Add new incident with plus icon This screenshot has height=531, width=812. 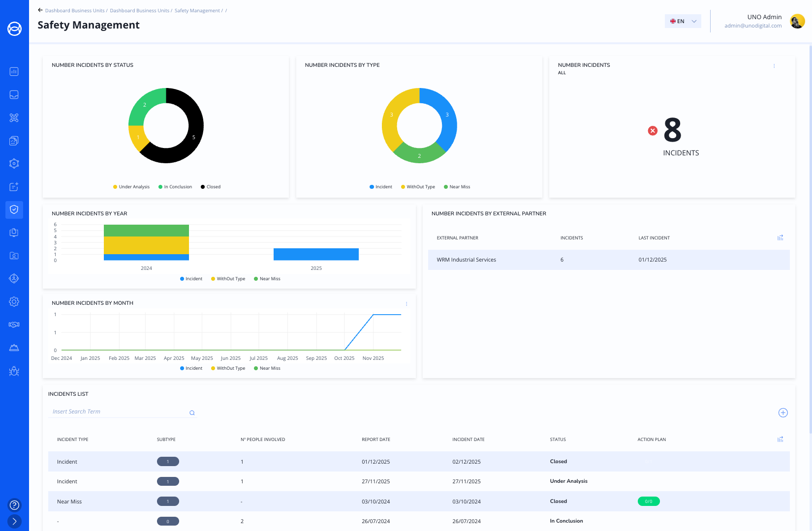(782, 413)
